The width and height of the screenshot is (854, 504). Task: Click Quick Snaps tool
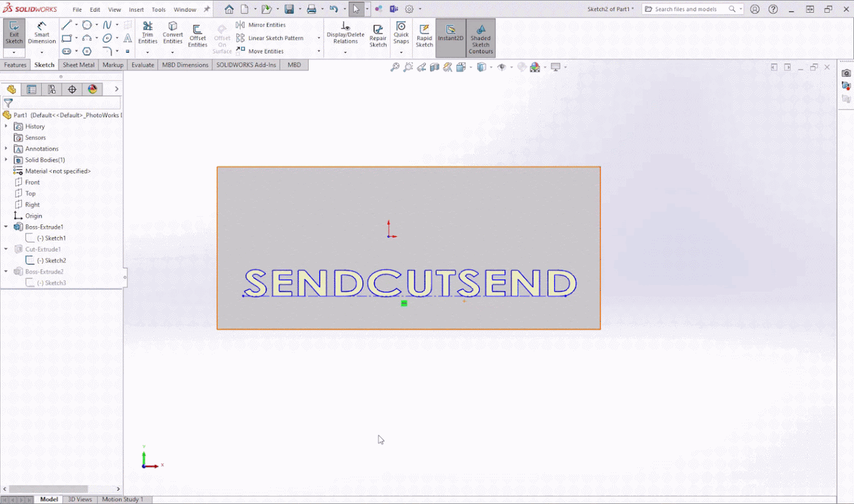point(401,33)
